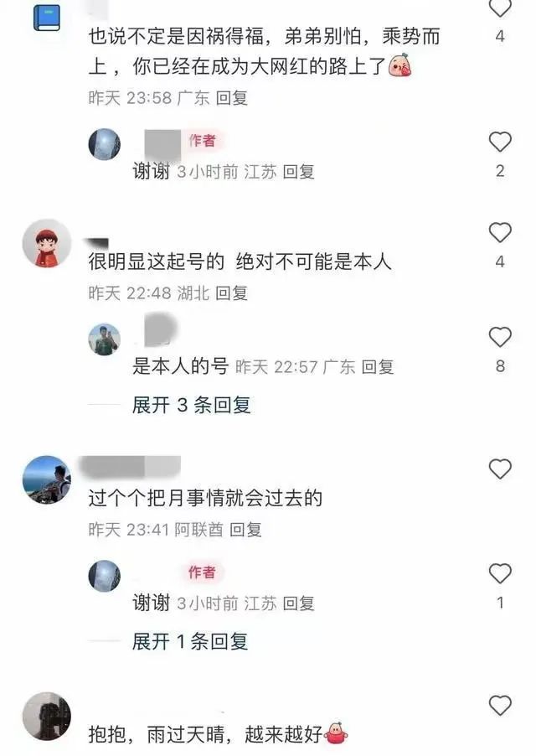Expand 展开 1 条回复
Image resolution: width=536 pixels, height=756 pixels.
(190, 641)
